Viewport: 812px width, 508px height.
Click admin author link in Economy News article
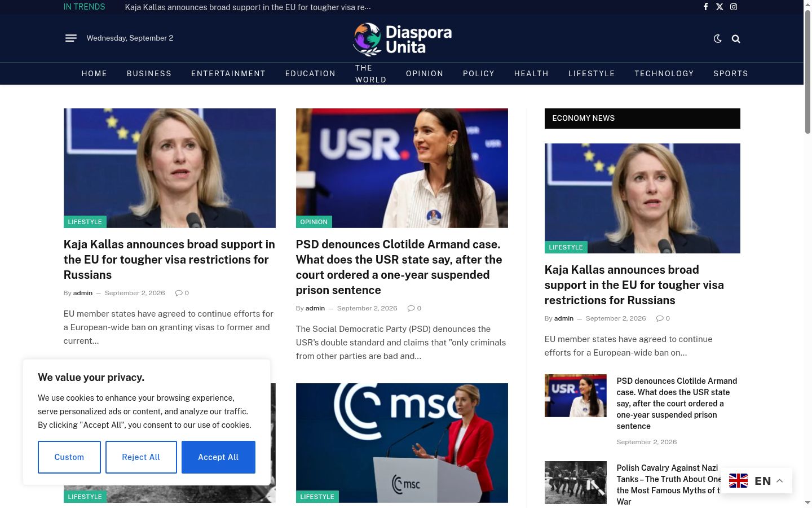[564, 318]
